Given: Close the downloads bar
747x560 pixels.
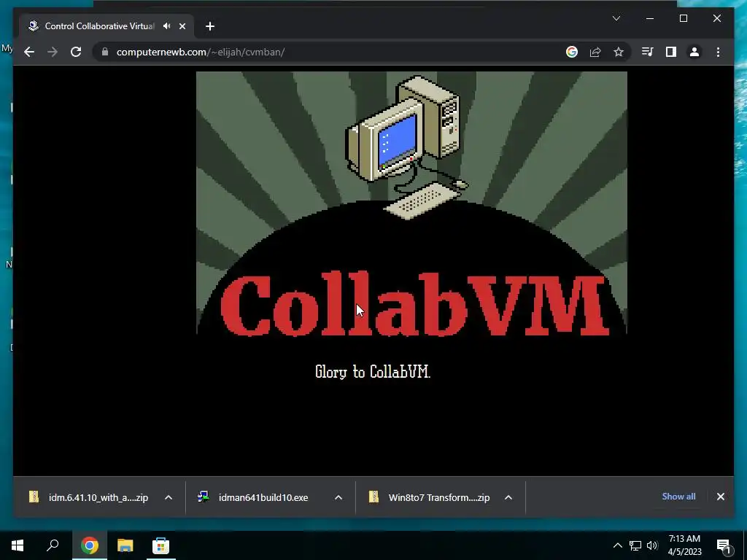Looking at the screenshot, I should (x=720, y=497).
